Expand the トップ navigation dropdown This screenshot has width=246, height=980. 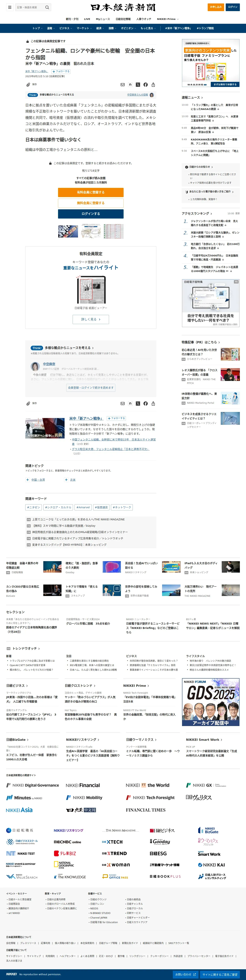click(38, 28)
